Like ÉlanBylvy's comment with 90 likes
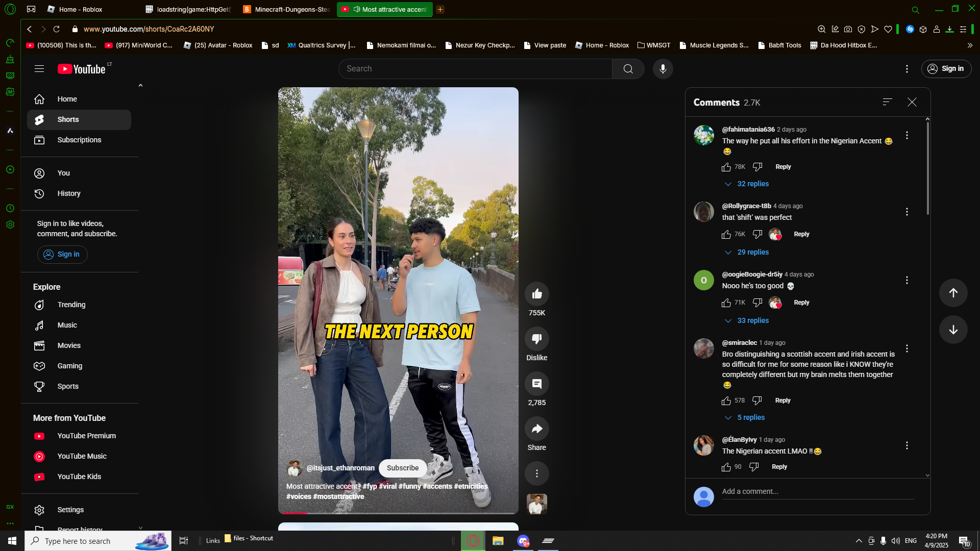 tap(726, 467)
